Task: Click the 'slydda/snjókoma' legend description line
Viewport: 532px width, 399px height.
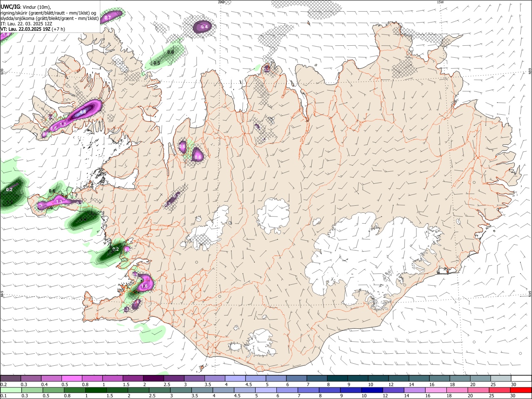Action: tap(49, 18)
